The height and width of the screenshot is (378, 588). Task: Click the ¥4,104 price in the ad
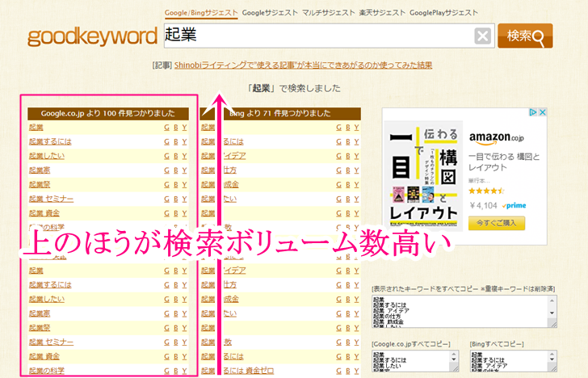point(483,205)
